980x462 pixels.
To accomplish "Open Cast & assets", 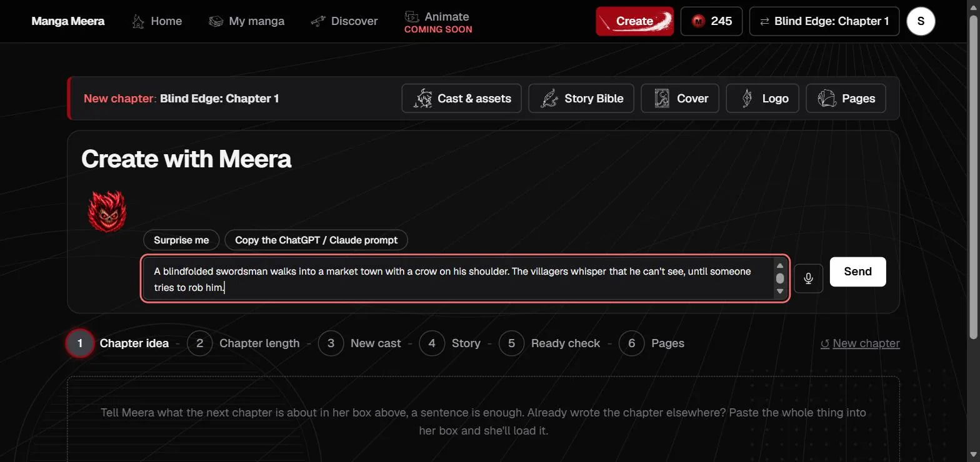I will tap(461, 99).
